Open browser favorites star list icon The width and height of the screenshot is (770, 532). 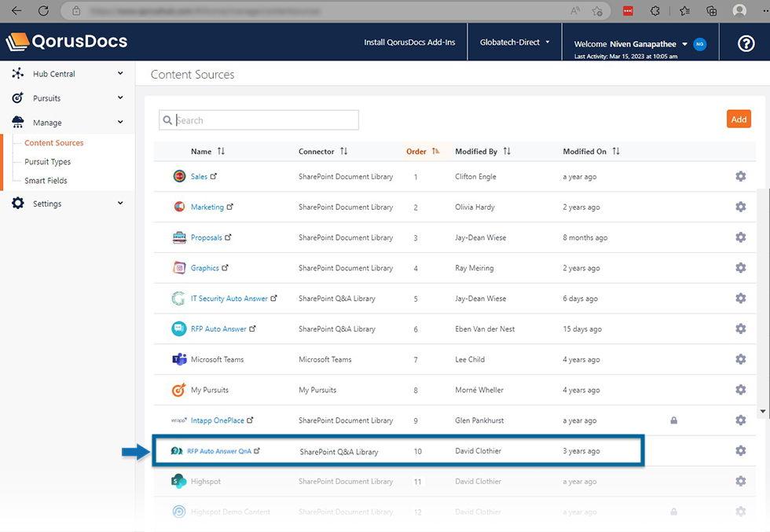pos(684,11)
